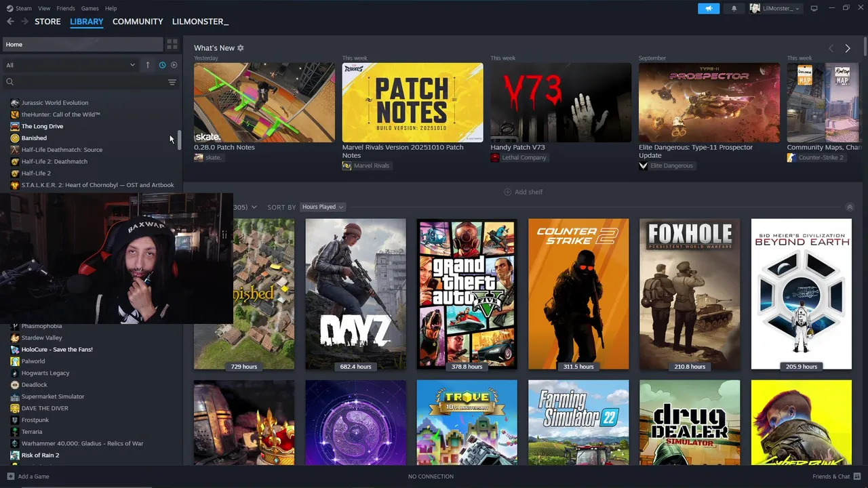Click the game list scrollbar
Screen dimensions: 868x488
coord(180,140)
